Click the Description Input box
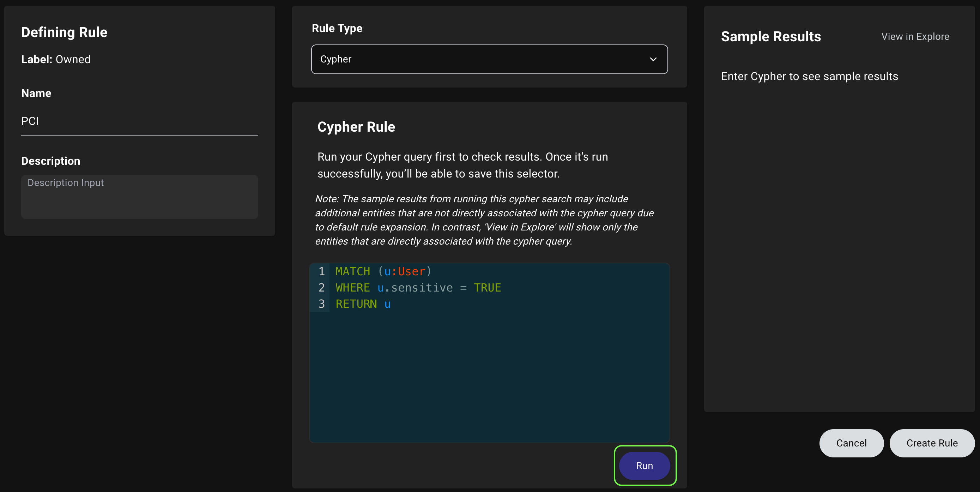The width and height of the screenshot is (980, 492). coord(139,197)
